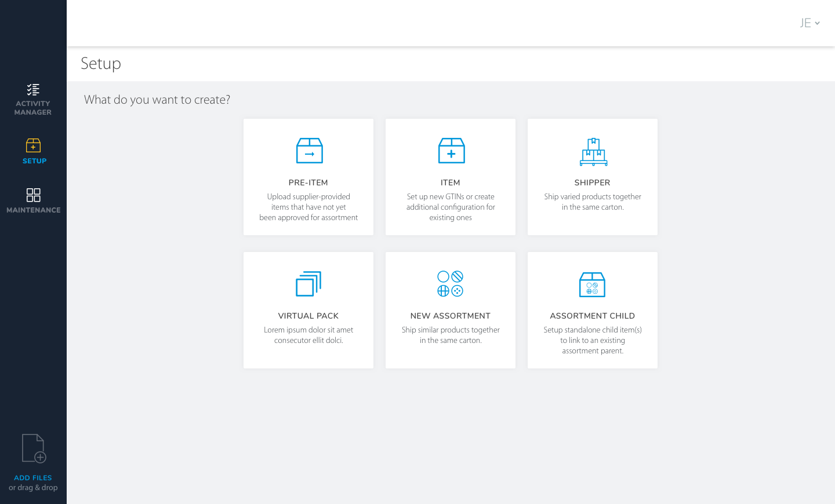
Task: Click the Assortment Child box icon
Action: pos(592,284)
